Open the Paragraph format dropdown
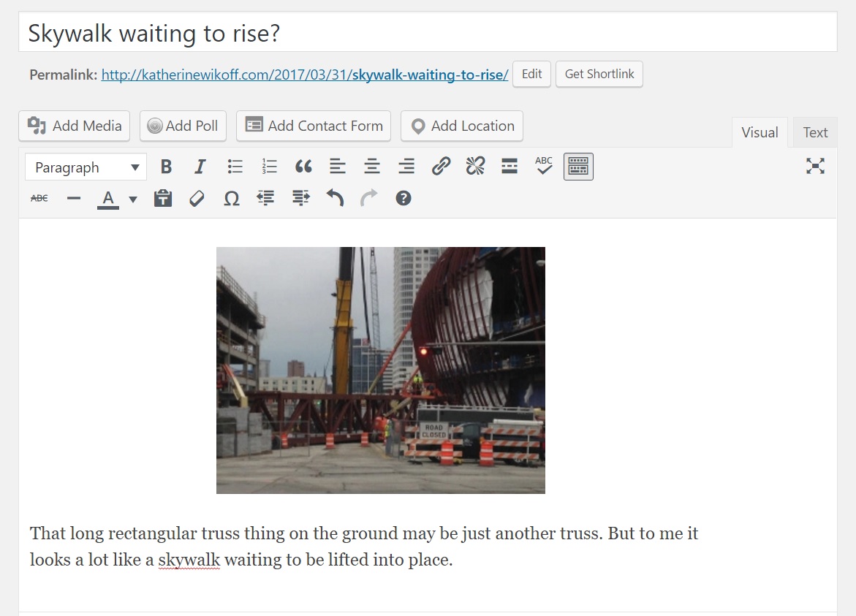The width and height of the screenshot is (856, 616). coord(86,167)
